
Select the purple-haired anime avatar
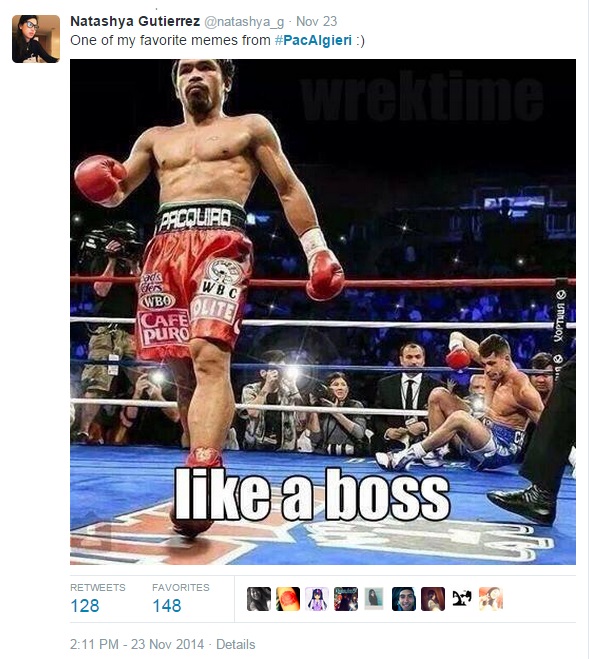317,598
